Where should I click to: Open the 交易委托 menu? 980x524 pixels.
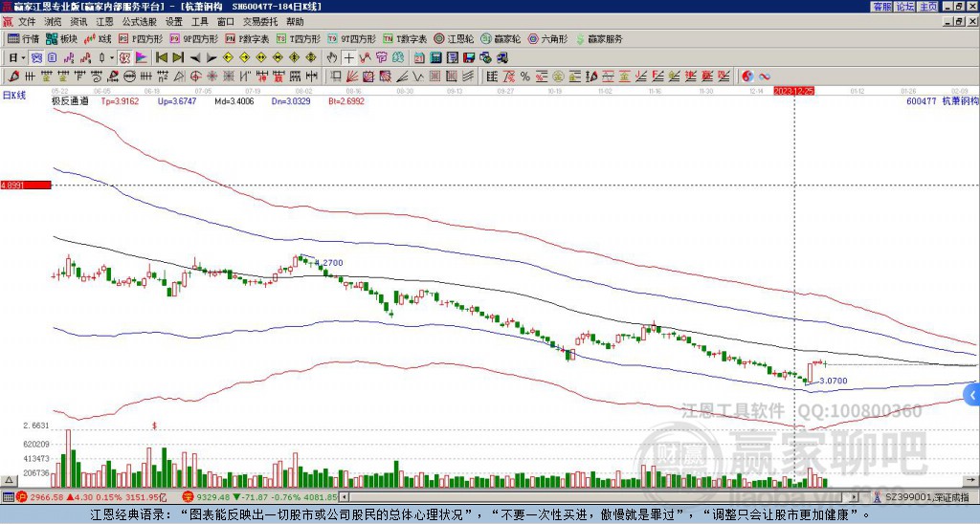click(260, 22)
